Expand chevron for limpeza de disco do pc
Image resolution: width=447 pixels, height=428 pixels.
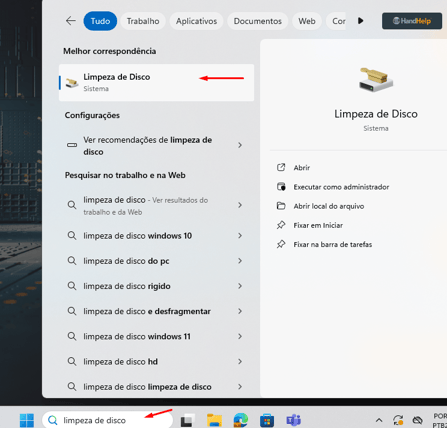tap(240, 261)
